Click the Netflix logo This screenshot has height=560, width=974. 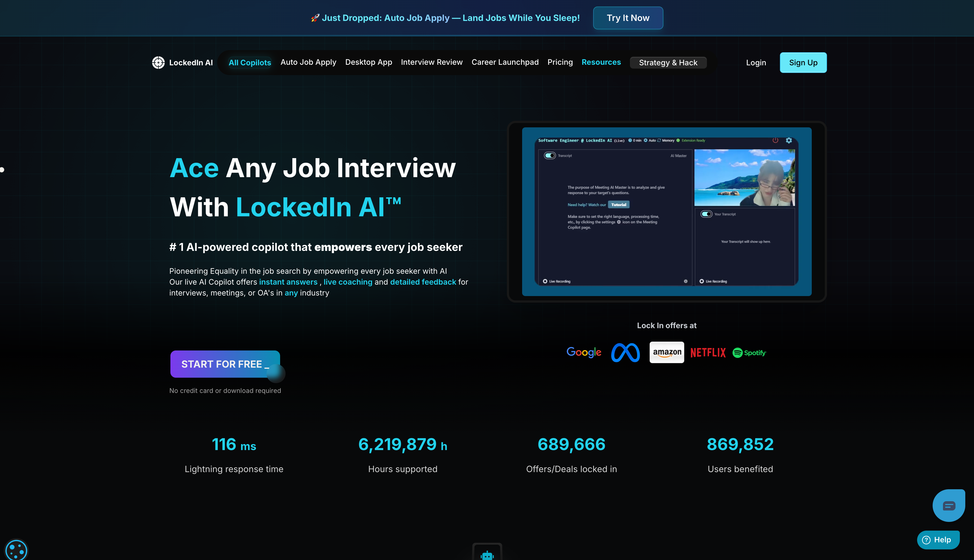(708, 352)
